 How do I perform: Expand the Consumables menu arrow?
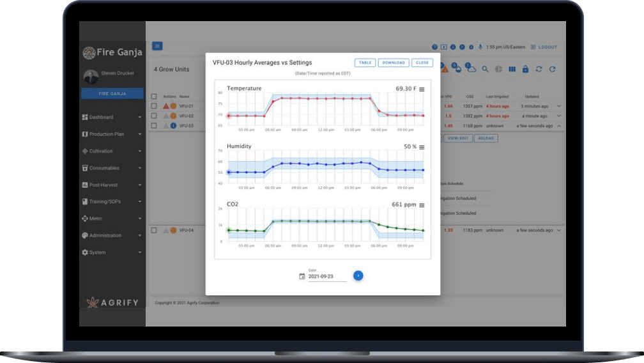tap(140, 168)
